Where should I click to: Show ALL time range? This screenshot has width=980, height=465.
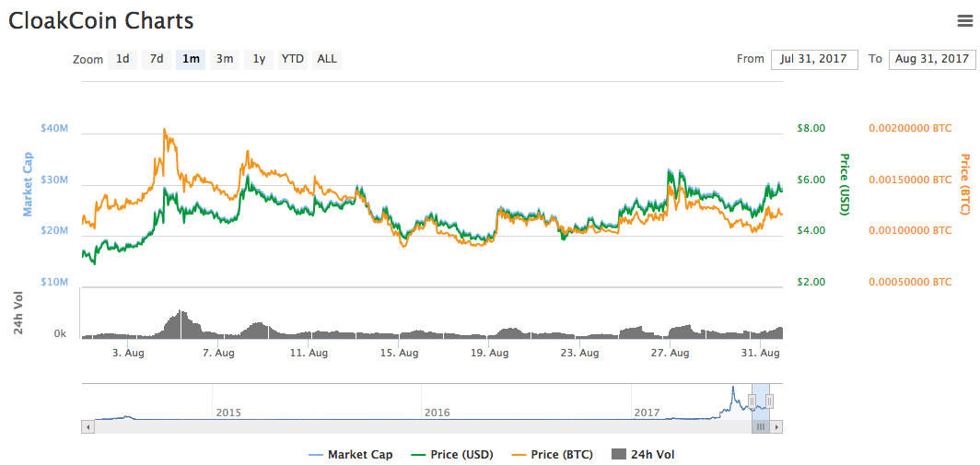[x=327, y=59]
